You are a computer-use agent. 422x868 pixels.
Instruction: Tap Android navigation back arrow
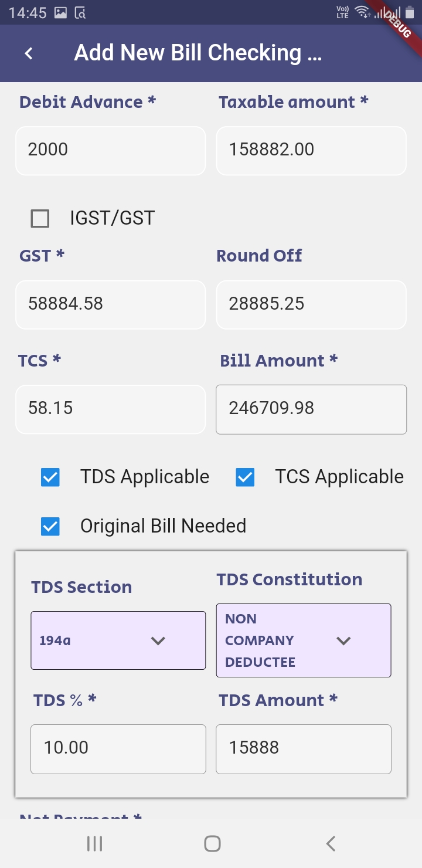pos(331,843)
